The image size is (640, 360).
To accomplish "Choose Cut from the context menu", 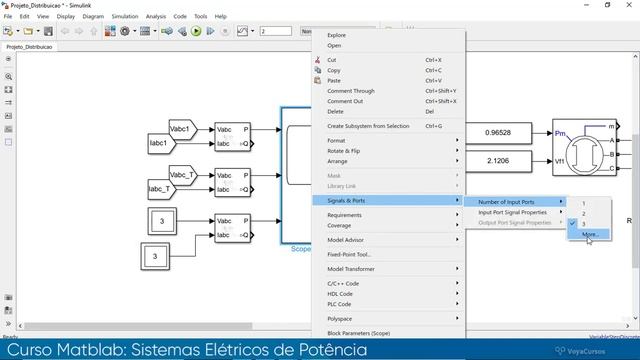I will 389,60.
